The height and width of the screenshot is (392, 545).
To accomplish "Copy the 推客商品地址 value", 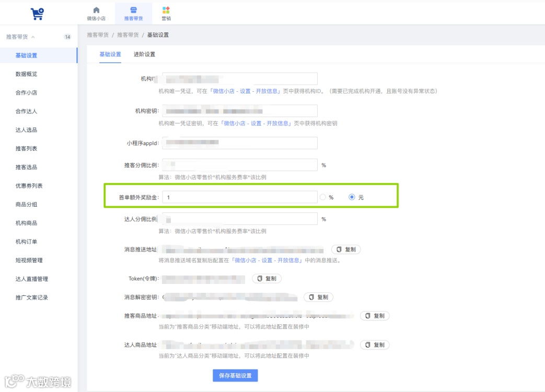I will pyautogui.click(x=375, y=316).
